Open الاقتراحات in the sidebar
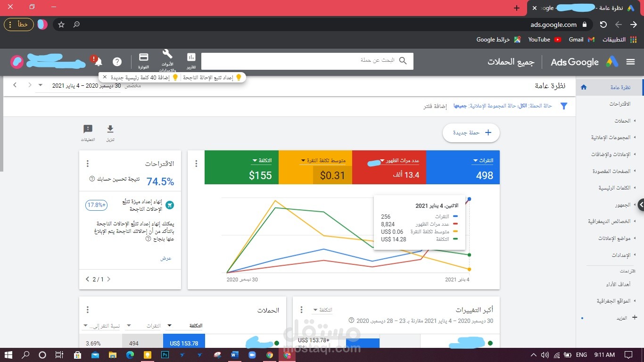The width and height of the screenshot is (644, 362). 619,104
